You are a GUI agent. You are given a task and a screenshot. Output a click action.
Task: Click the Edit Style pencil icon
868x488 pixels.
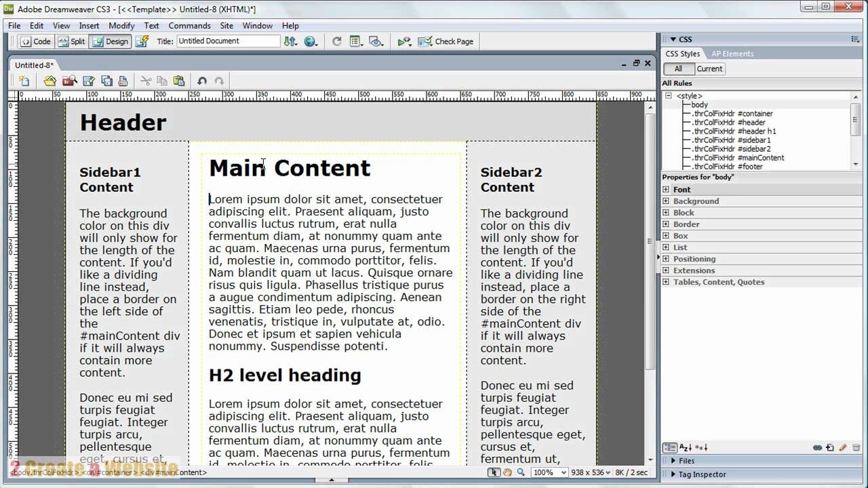coord(843,447)
